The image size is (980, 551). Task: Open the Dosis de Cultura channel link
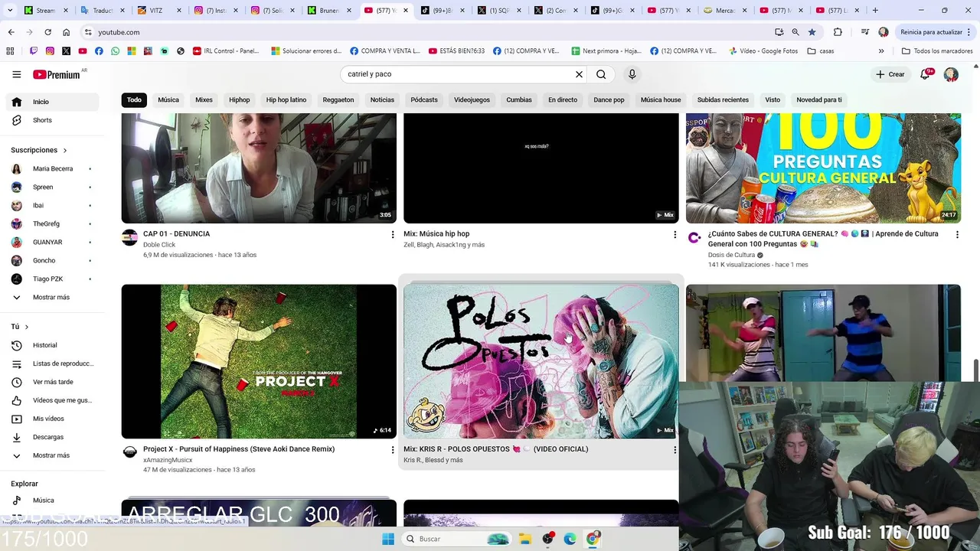[731, 255]
